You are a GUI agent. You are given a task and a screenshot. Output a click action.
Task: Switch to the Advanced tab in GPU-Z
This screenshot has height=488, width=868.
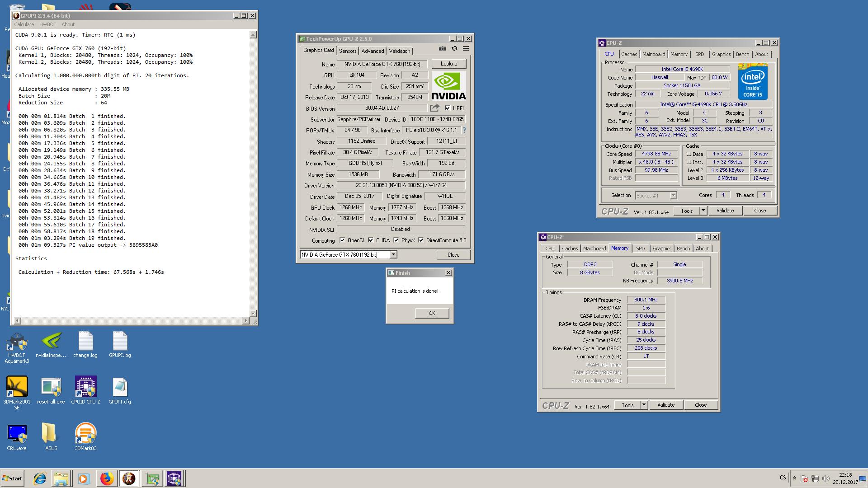[373, 51]
